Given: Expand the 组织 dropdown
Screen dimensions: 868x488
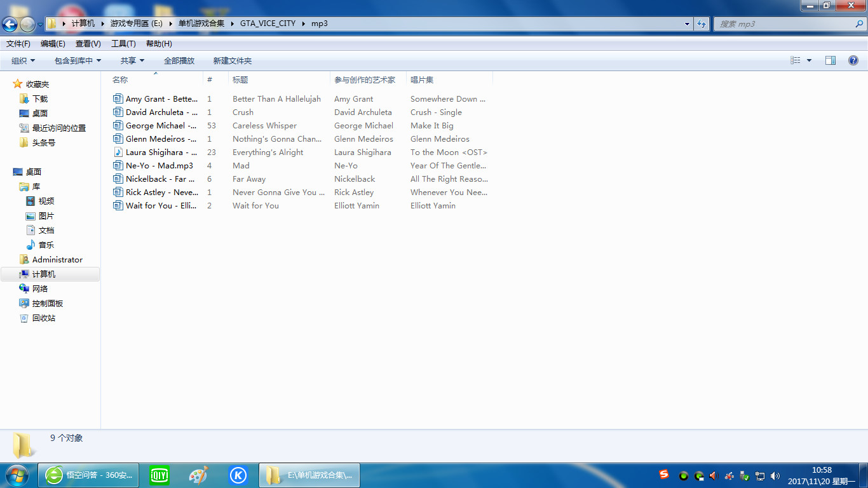Looking at the screenshot, I should click(24, 61).
